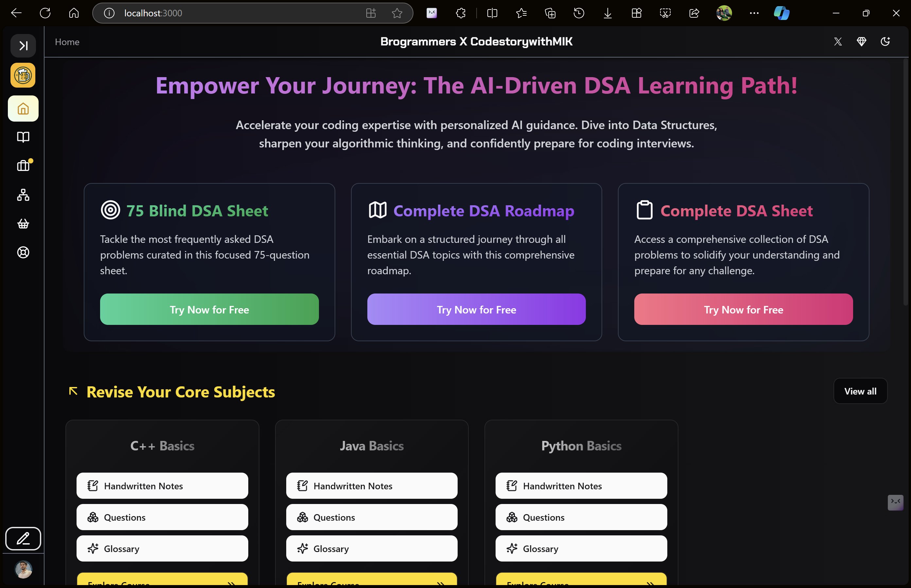Click the Brogrammers X CodestorywithMIK title

point(476,42)
